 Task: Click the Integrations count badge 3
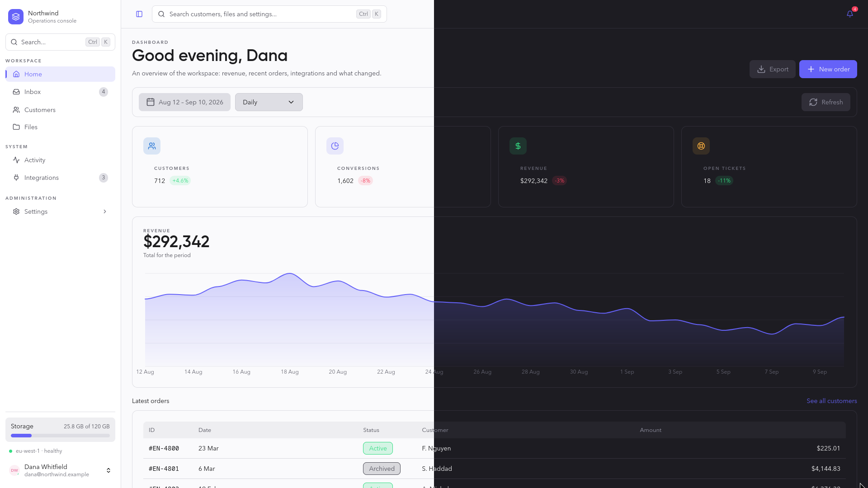point(104,178)
